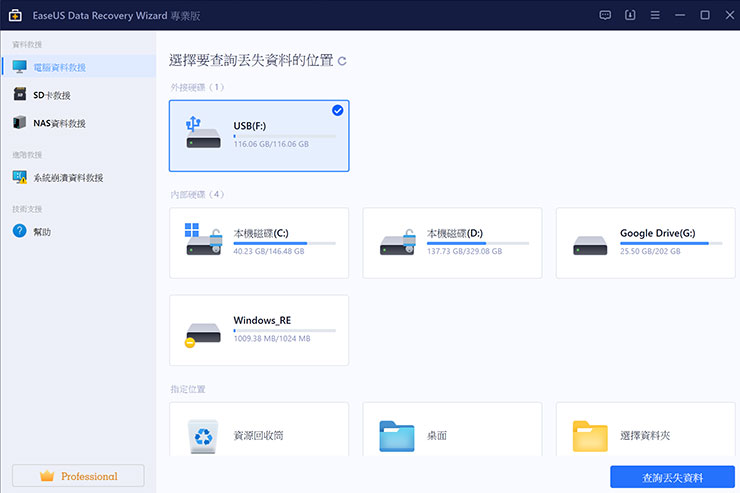740x493 pixels.
Task: Open the feedback chat icon in title bar
Action: click(x=605, y=15)
